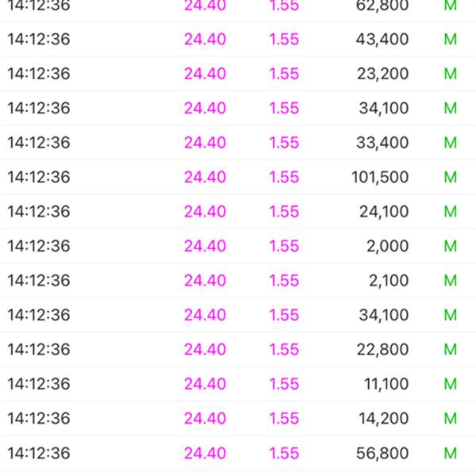Click the 24.40 price in the 43,400 row
Viewport: 476px width, 476px height.
(x=205, y=39)
